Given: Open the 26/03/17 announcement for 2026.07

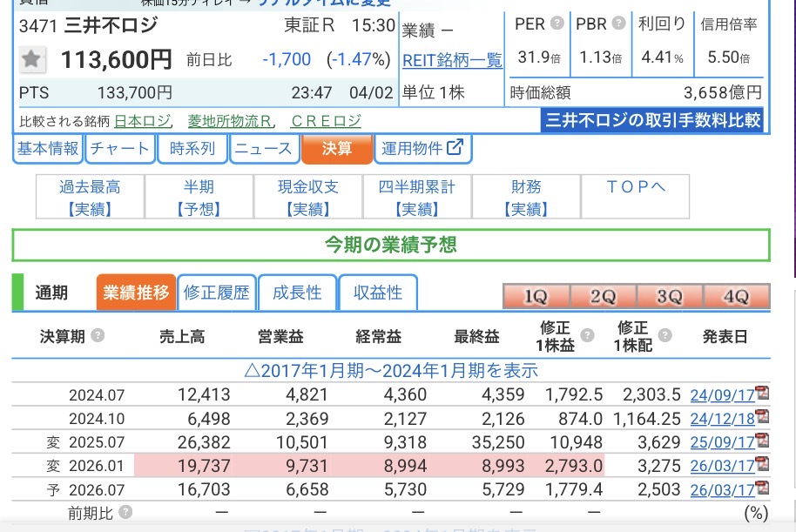Looking at the screenshot, I should click(721, 490).
